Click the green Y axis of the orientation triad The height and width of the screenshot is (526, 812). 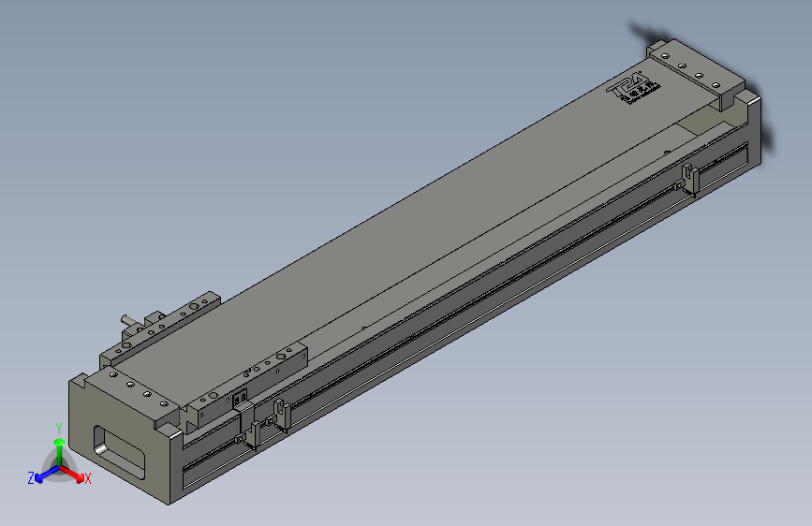click(59, 452)
